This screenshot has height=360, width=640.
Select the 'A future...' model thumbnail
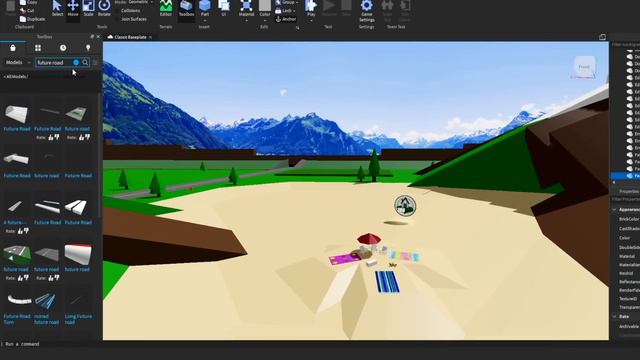tap(16, 207)
